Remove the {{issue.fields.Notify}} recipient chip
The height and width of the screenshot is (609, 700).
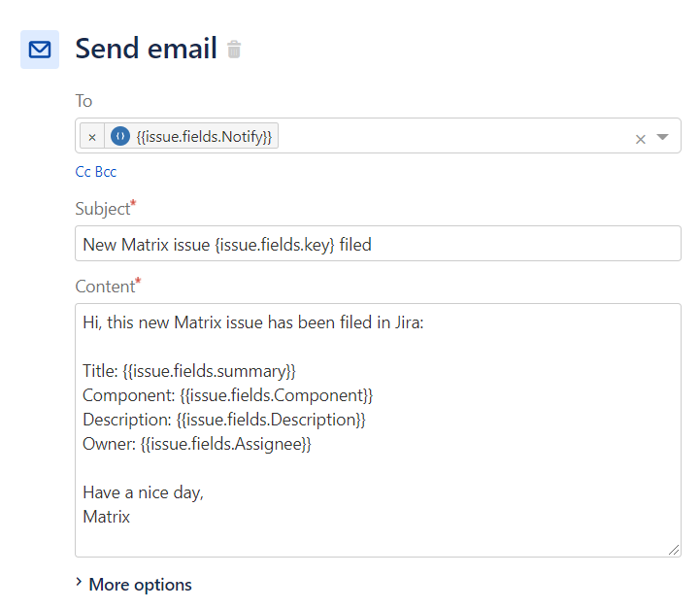pos(92,137)
